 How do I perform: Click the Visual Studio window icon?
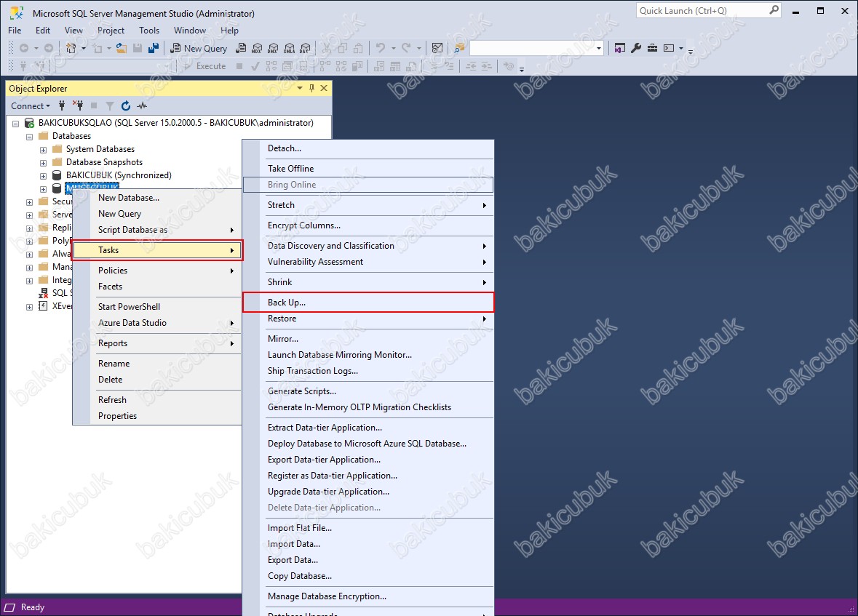(x=619, y=48)
